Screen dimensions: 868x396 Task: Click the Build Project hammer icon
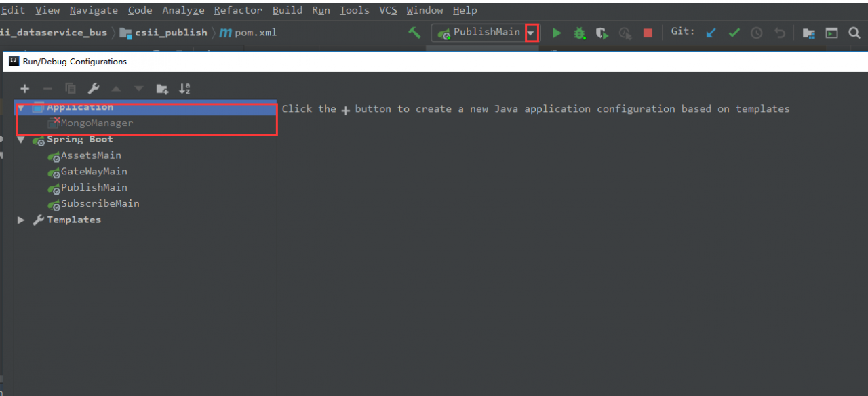pyautogui.click(x=414, y=33)
